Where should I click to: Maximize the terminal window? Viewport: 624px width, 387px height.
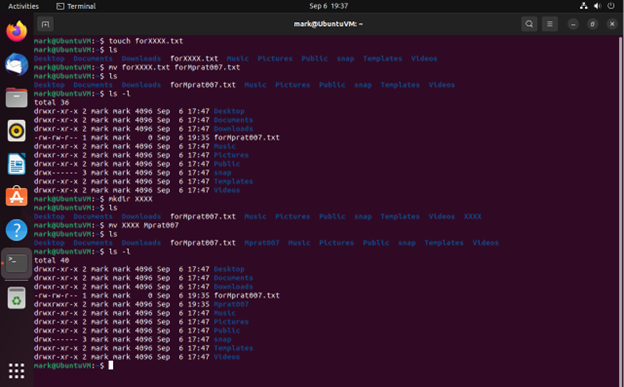pyautogui.click(x=593, y=24)
